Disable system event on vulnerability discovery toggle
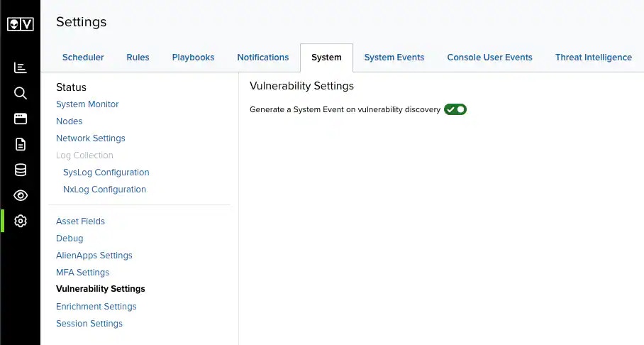The height and width of the screenshot is (345, 644). (455, 109)
